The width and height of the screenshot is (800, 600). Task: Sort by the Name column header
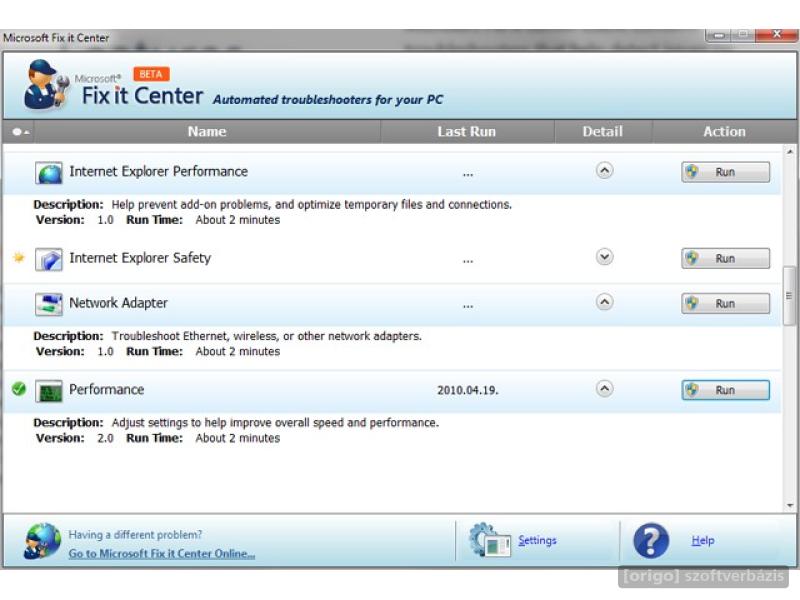coord(207,132)
